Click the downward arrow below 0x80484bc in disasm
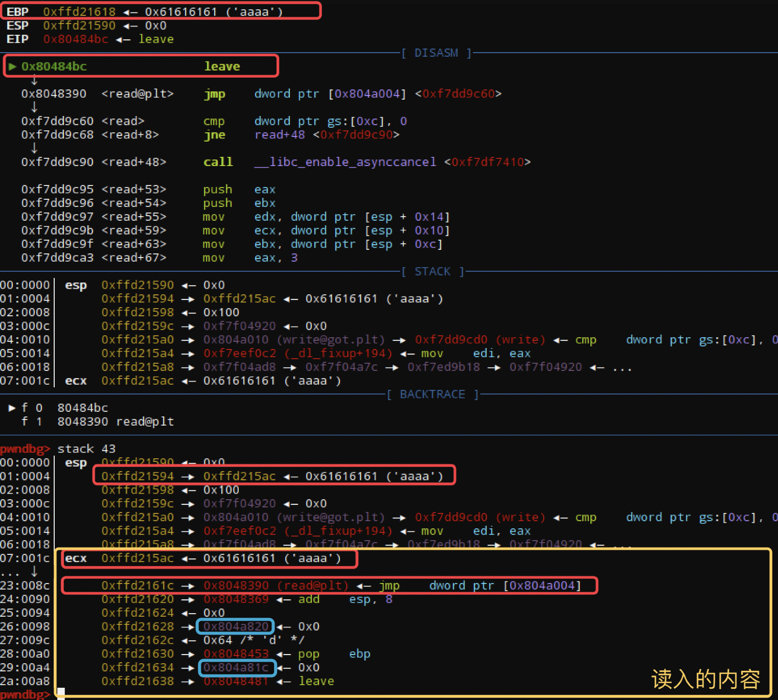 pyautogui.click(x=34, y=80)
